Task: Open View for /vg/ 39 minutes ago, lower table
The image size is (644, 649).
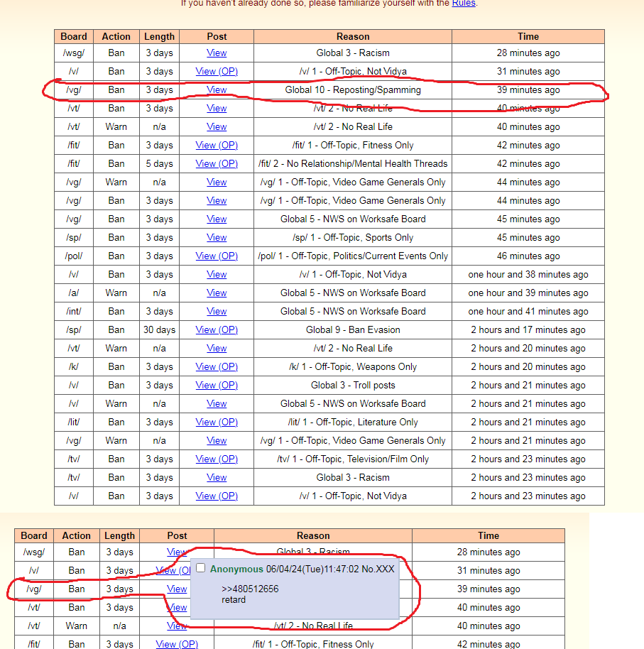Action: click(177, 589)
